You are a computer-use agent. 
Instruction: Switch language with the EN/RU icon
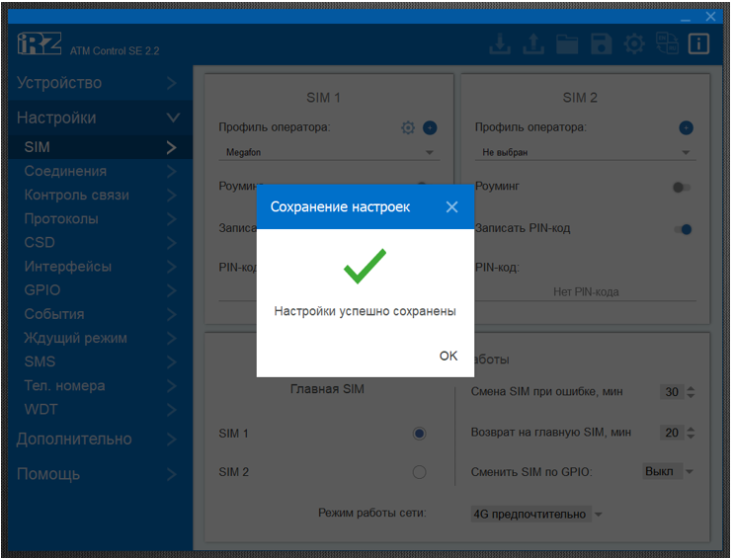(x=667, y=44)
